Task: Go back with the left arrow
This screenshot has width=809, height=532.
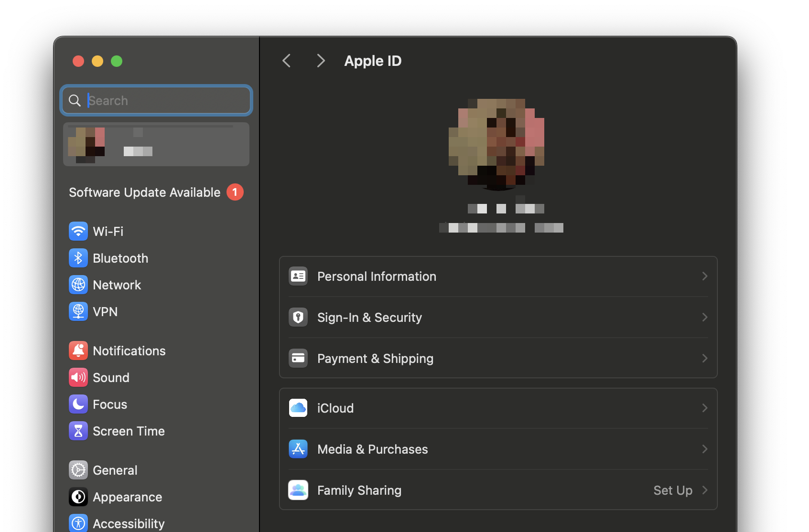Action: [287, 61]
